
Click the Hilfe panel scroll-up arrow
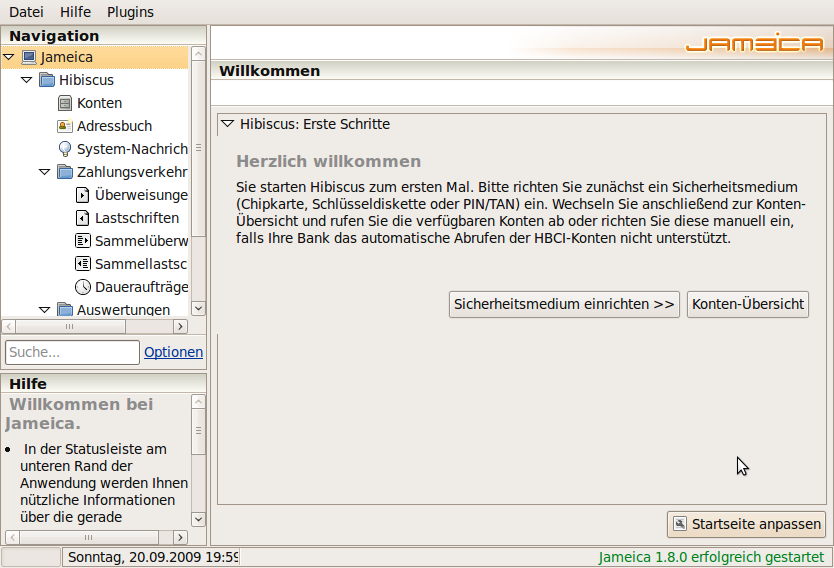[x=198, y=402]
